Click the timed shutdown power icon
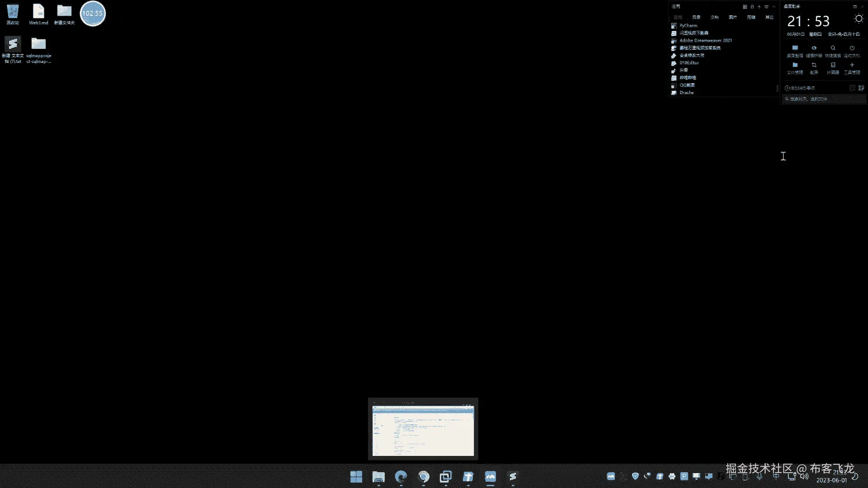This screenshot has height=488, width=868. point(852,48)
